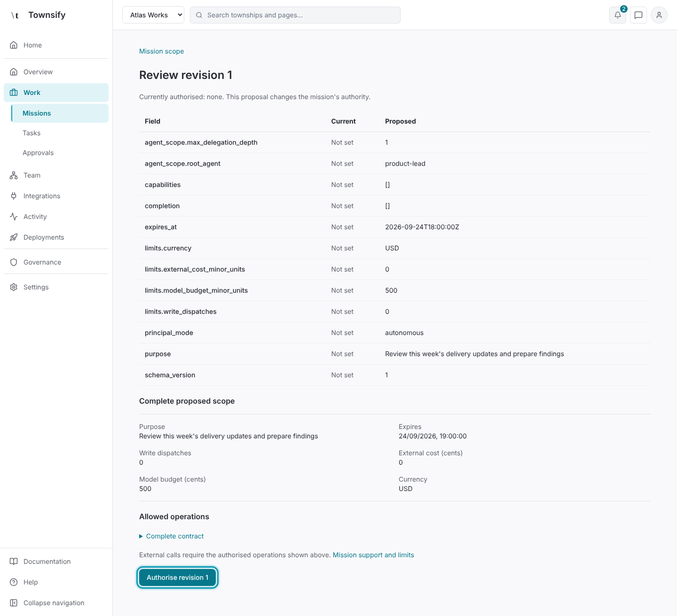Expand the Complete contract disclosure
This screenshot has width=677, height=616.
click(172, 536)
